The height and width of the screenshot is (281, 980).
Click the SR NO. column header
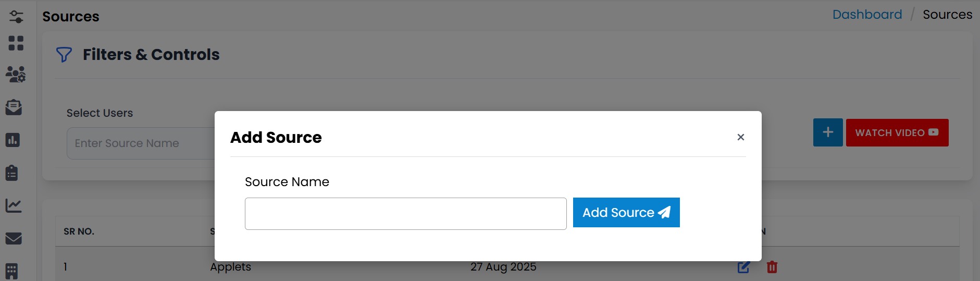(x=79, y=231)
